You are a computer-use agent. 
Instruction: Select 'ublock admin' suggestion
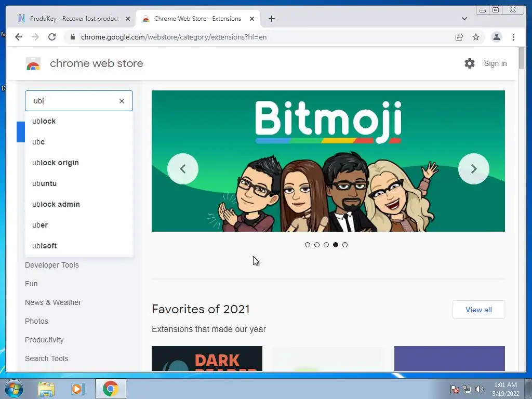tap(79, 204)
